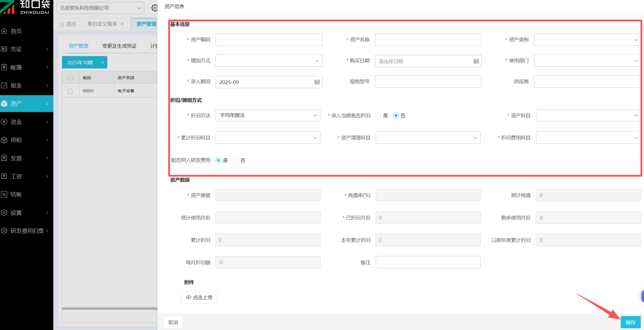Switch to the 变更及生成凭证 tab
The height and width of the screenshot is (330, 644).
[x=119, y=46]
